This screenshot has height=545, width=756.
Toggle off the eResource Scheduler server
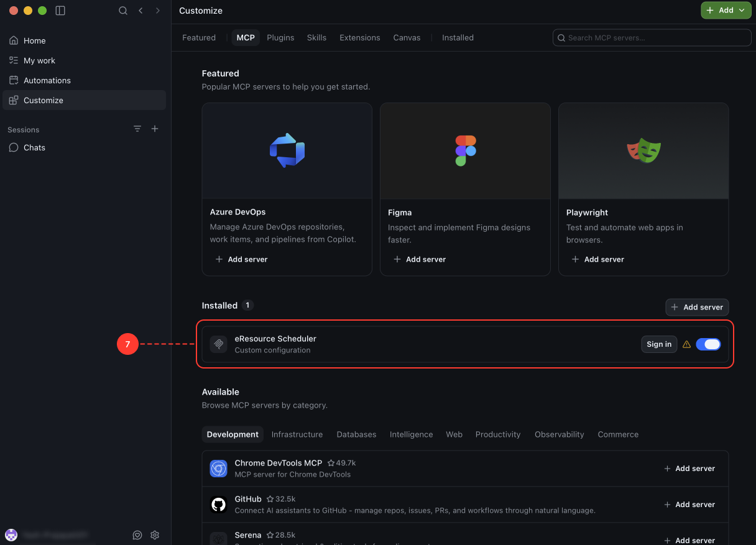(x=708, y=344)
